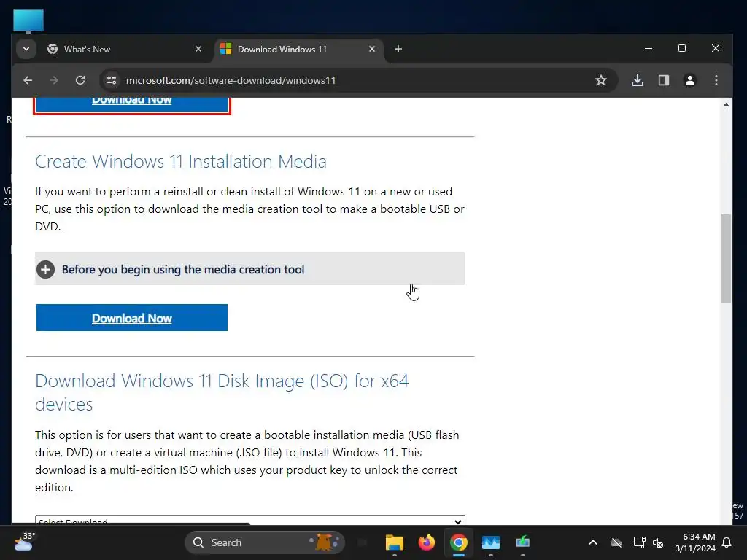
Task: Open the Chrome profile icon
Action: (x=690, y=80)
